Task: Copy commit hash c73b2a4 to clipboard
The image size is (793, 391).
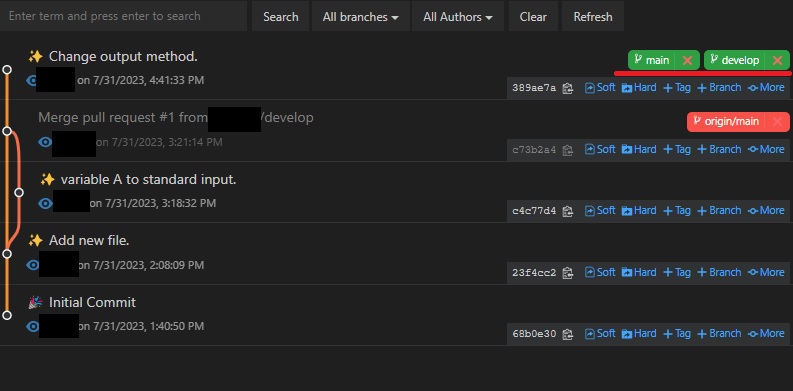Action: pyautogui.click(x=567, y=150)
